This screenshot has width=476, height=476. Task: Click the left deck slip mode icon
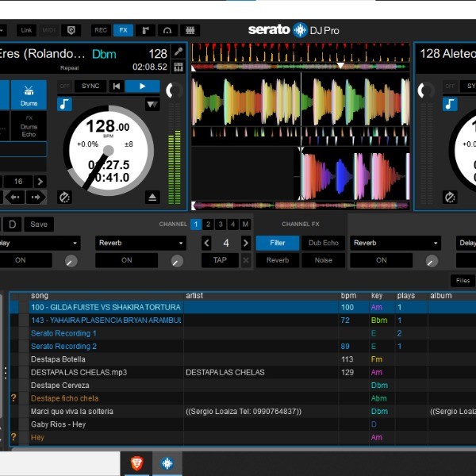click(x=64, y=197)
